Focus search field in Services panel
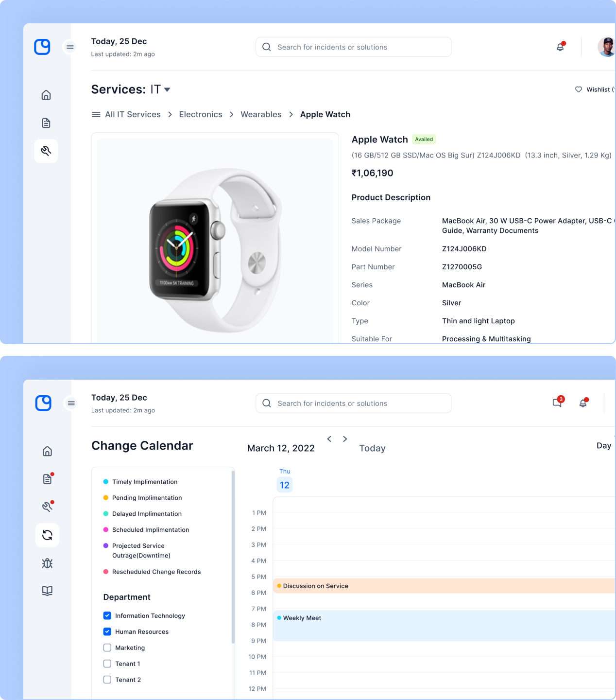The width and height of the screenshot is (616, 700). [x=354, y=47]
